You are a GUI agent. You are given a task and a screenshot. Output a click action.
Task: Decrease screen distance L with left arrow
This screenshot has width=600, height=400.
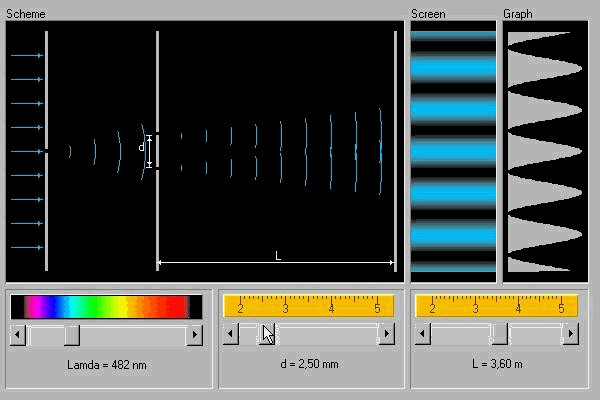[x=423, y=336]
